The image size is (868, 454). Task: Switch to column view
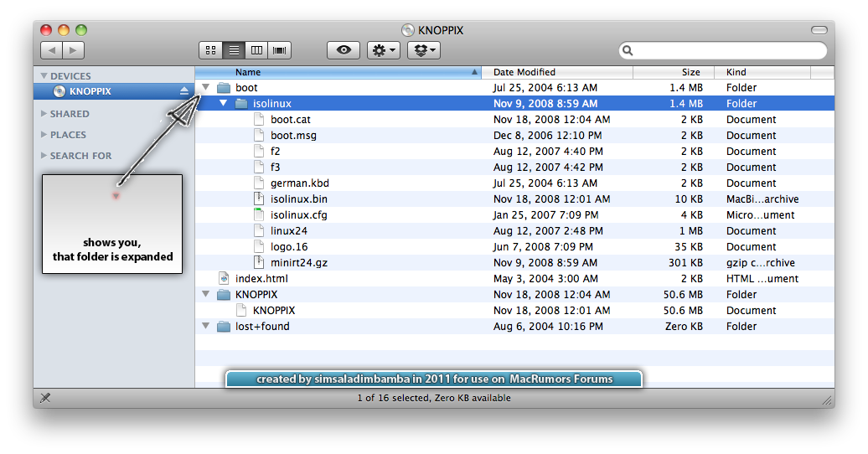(256, 50)
